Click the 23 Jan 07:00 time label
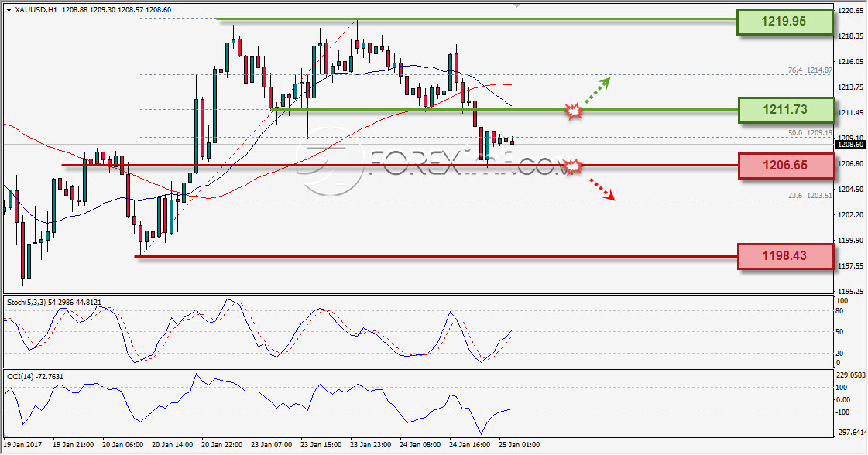Image resolution: width=868 pixels, height=455 pixels. 271,444
